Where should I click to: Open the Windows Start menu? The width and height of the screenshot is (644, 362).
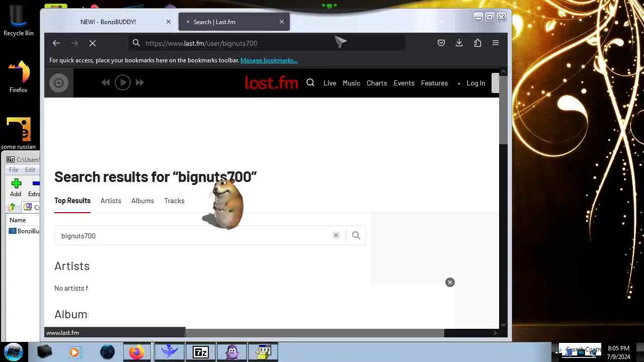[x=14, y=351]
